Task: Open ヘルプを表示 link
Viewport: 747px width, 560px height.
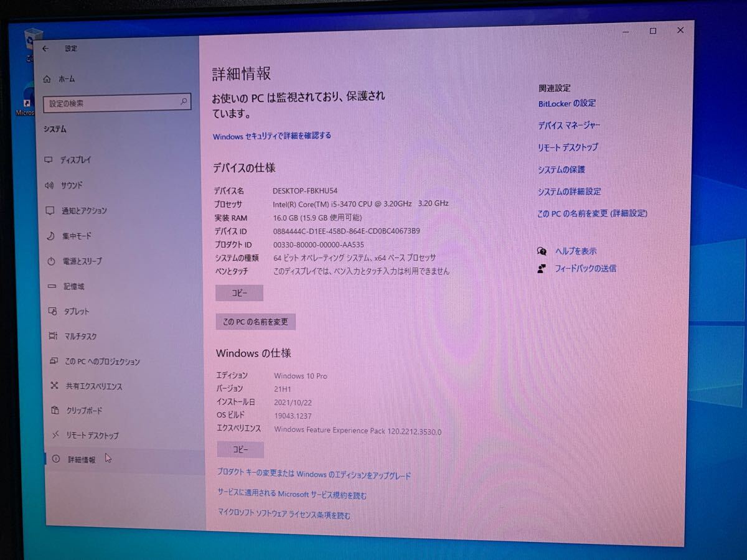Action: coord(576,251)
